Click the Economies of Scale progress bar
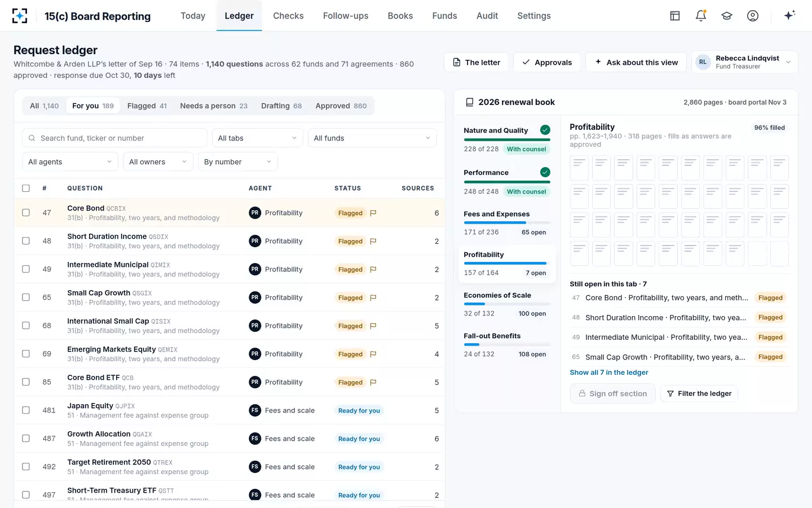This screenshot has width=812, height=508. click(x=507, y=304)
